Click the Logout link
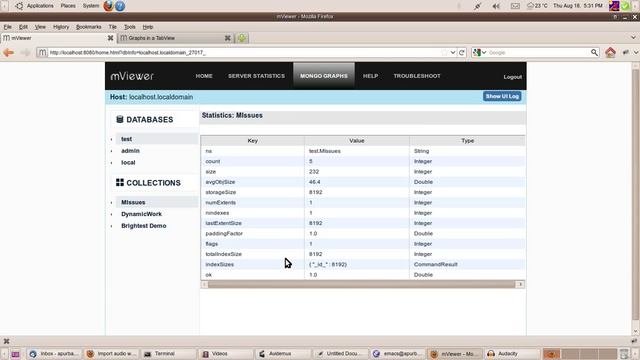 tap(512, 77)
